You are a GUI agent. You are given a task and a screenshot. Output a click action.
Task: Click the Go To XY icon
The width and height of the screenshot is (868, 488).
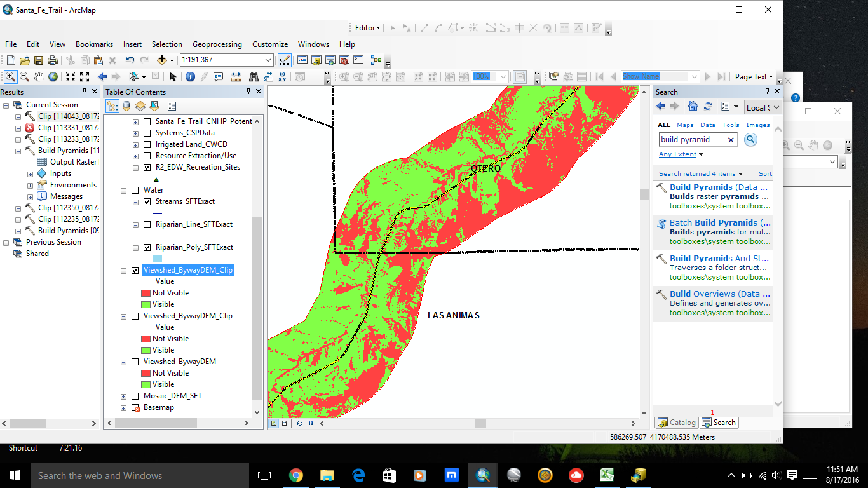(282, 77)
